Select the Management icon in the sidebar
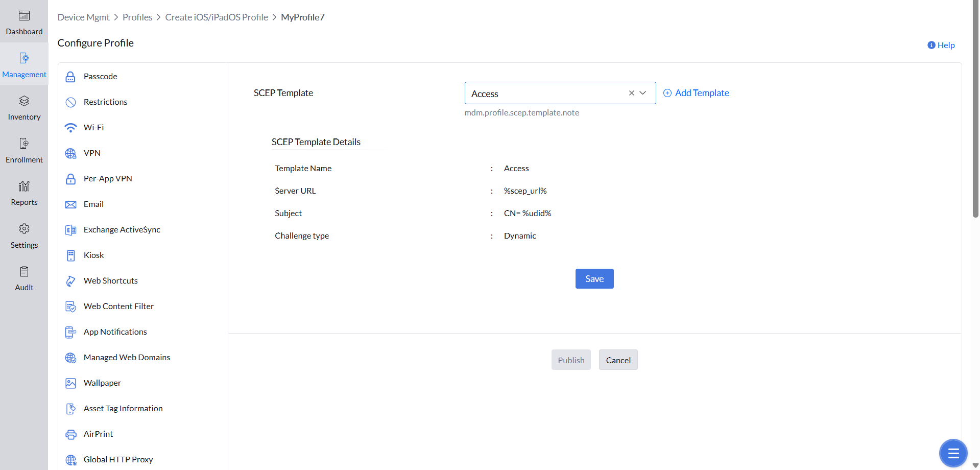 tap(24, 64)
